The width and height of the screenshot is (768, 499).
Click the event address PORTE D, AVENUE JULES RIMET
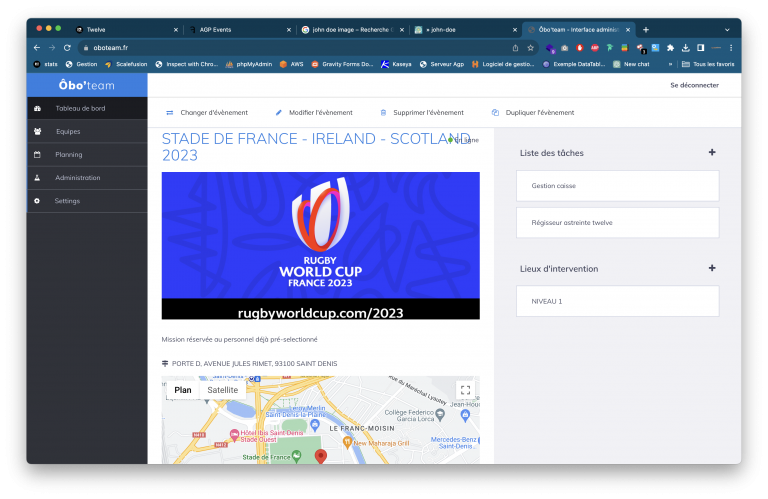pos(254,363)
